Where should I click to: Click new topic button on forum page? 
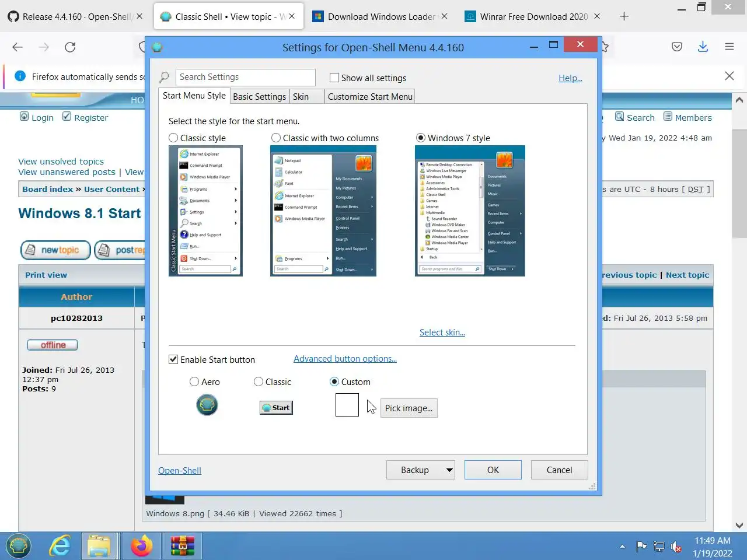coord(55,250)
